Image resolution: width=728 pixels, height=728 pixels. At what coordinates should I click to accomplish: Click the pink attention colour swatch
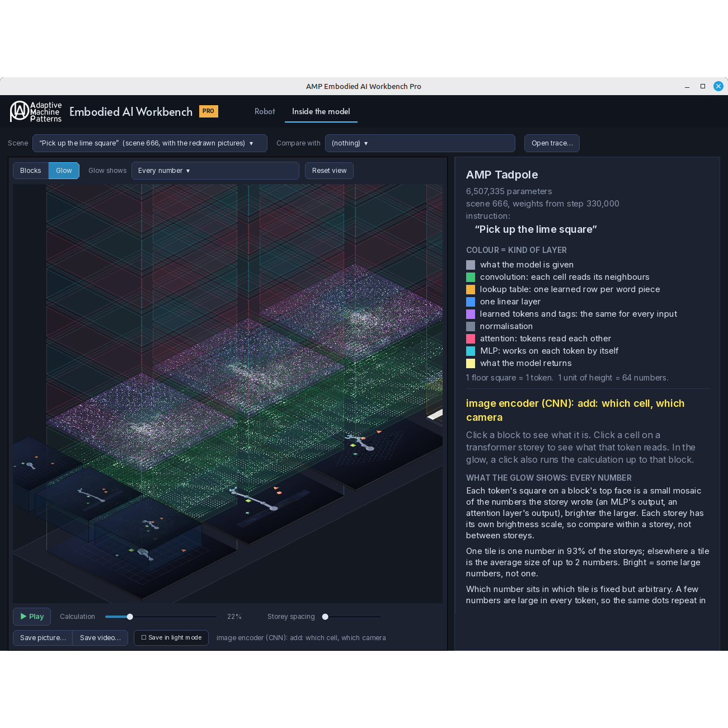point(471,339)
